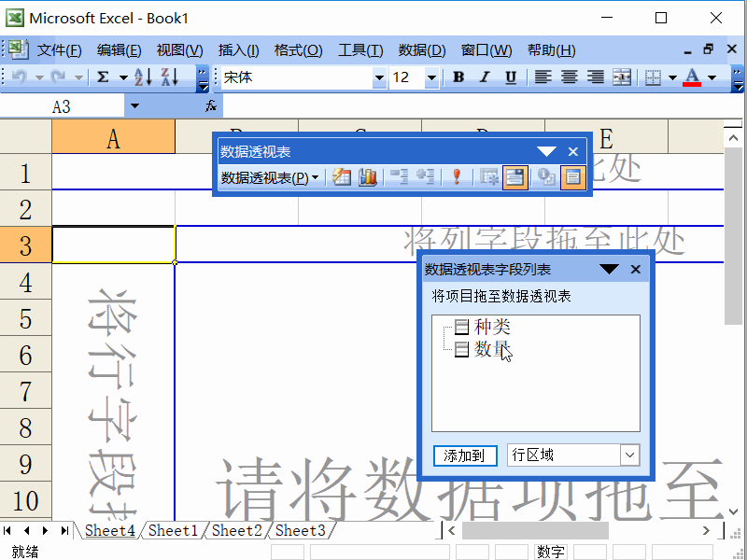Sort ascending with the A-Z icon

coord(144,77)
